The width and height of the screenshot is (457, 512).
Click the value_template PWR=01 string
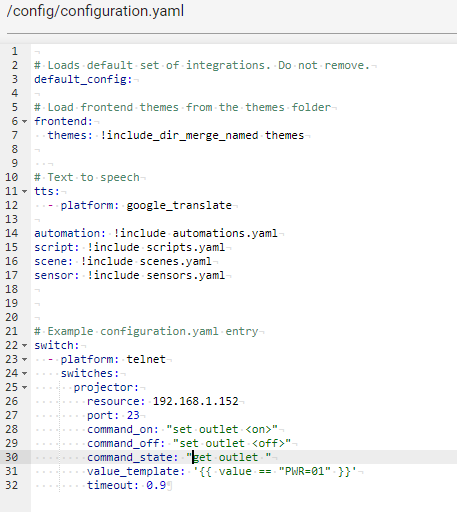305,471
